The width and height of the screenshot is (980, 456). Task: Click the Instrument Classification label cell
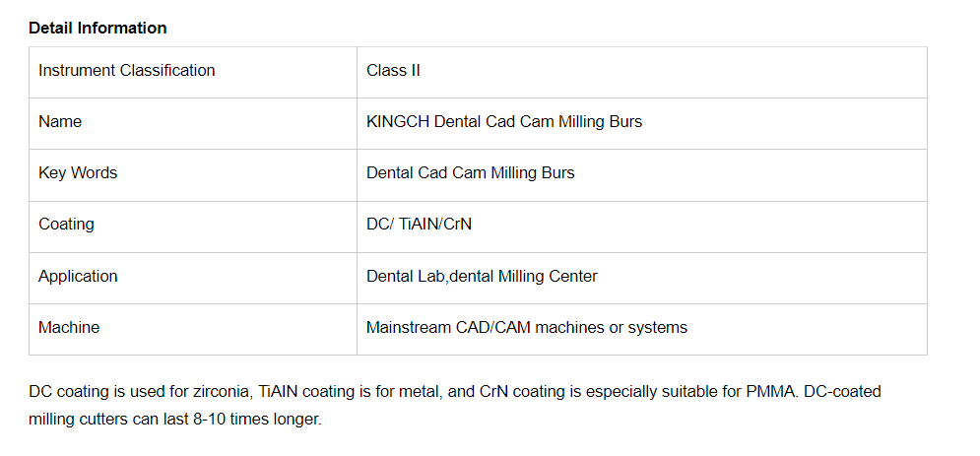click(126, 70)
